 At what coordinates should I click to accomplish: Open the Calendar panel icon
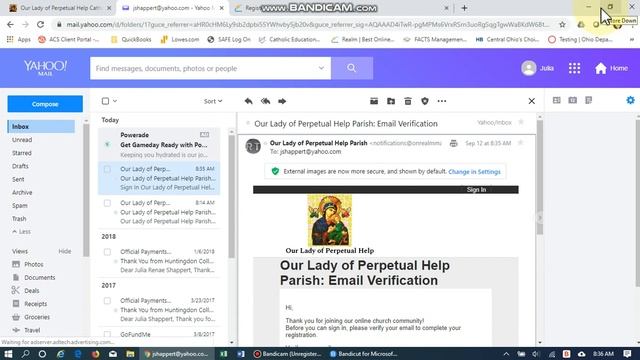pos(573,100)
